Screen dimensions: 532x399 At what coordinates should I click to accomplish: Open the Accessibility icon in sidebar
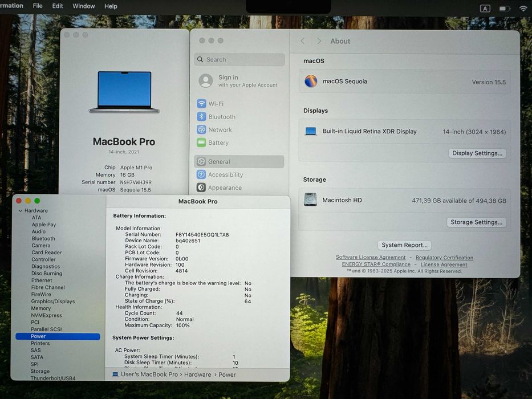pyautogui.click(x=201, y=174)
